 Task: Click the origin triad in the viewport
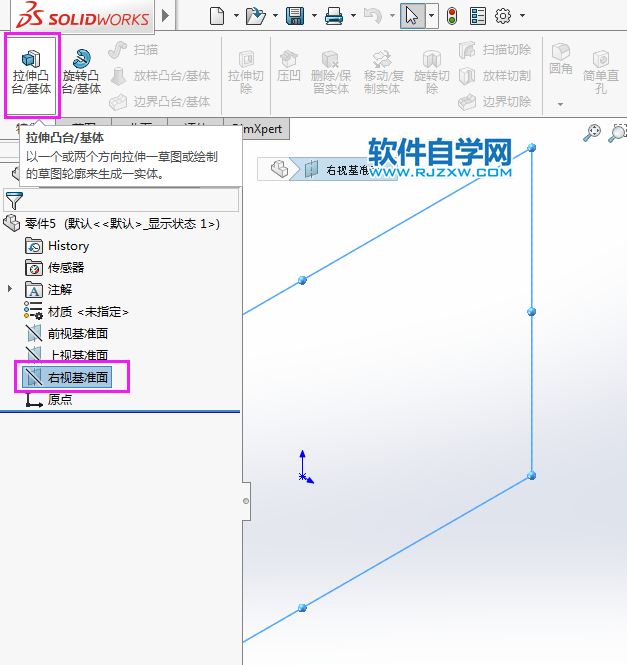coord(305,467)
